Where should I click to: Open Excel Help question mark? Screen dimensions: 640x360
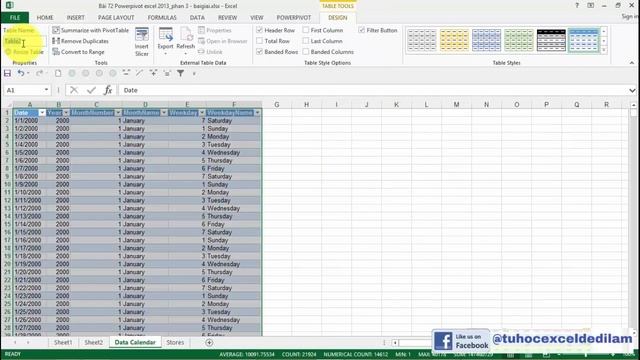click(577, 6)
